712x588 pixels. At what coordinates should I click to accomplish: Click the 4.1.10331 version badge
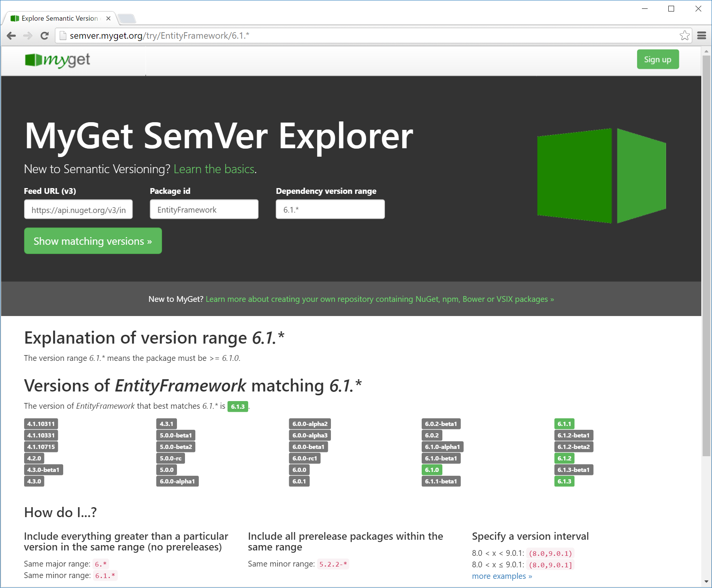click(41, 435)
